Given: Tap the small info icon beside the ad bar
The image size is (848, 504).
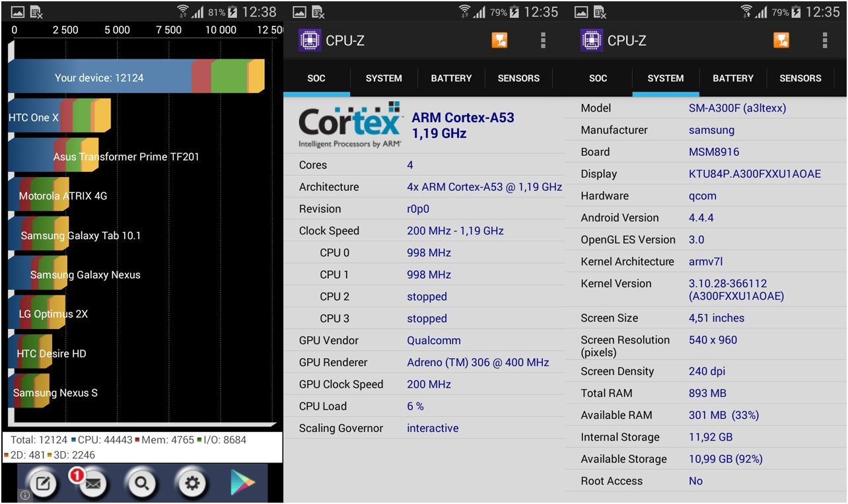Looking at the screenshot, I should coord(24,495).
